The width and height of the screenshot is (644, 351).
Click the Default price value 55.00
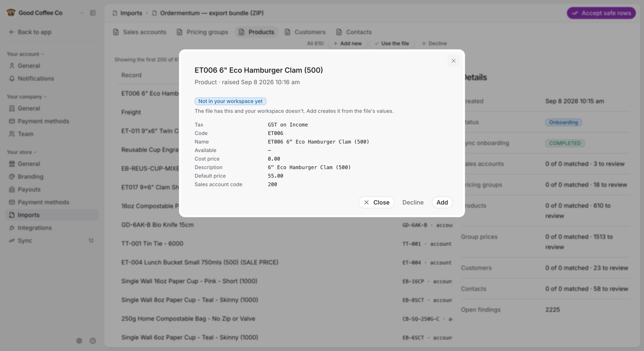pyautogui.click(x=275, y=176)
